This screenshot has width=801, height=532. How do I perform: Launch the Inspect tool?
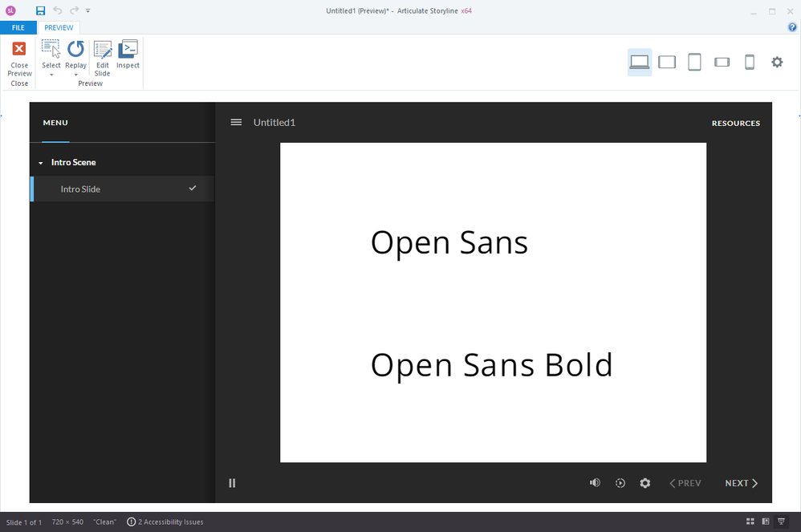point(128,54)
